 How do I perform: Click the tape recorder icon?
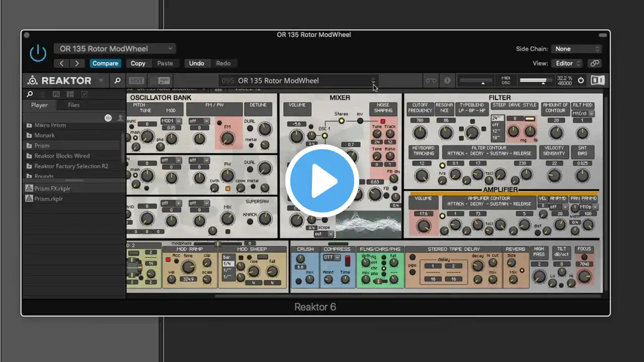(x=431, y=80)
